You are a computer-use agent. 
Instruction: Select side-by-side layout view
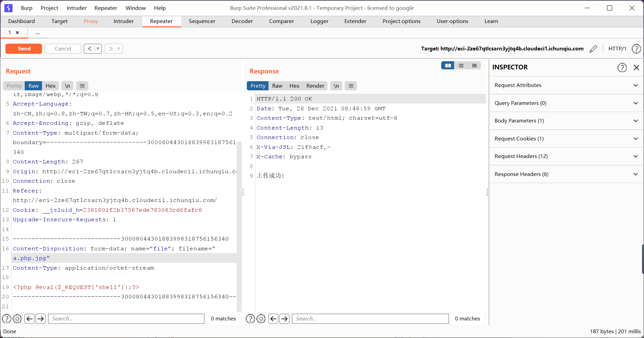tap(448, 66)
